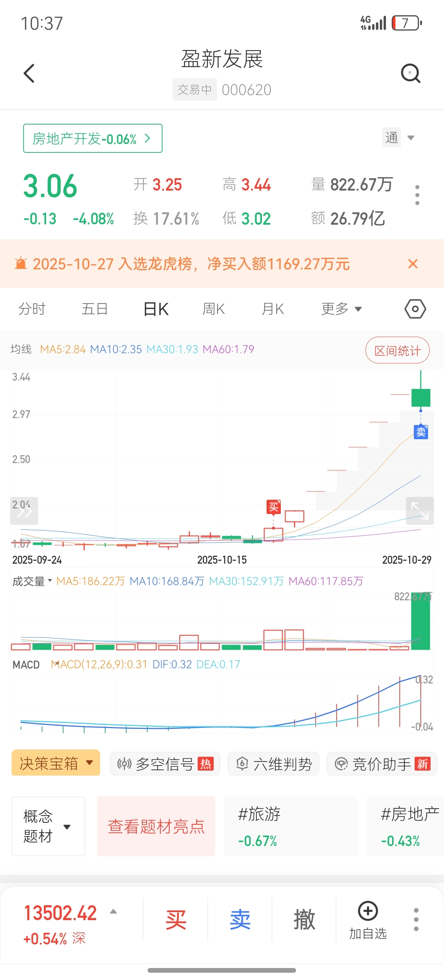The width and height of the screenshot is (444, 980).
Task: Switch to 五日 tab
Action: tap(95, 309)
